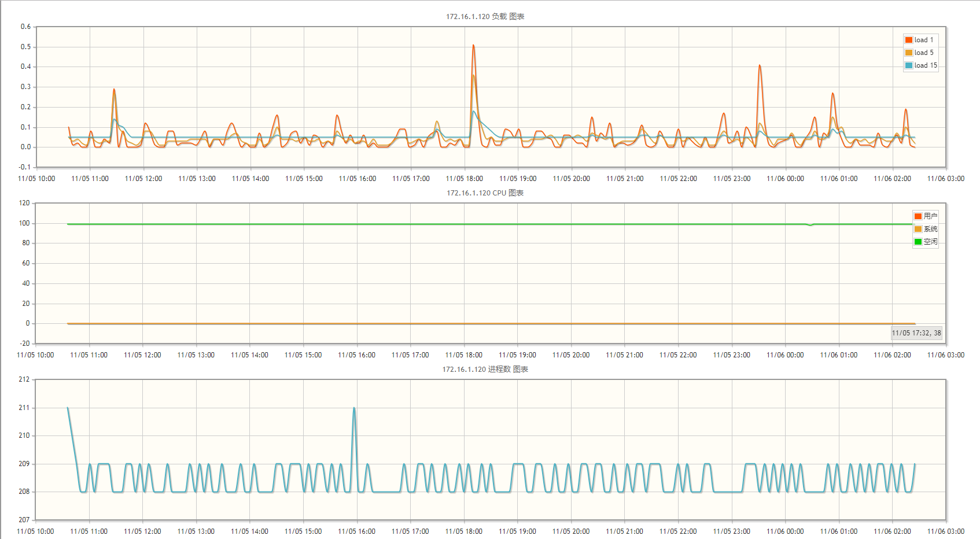This screenshot has height=539, width=980.
Task: Click the green idle CPU line at 100
Action: (491, 224)
